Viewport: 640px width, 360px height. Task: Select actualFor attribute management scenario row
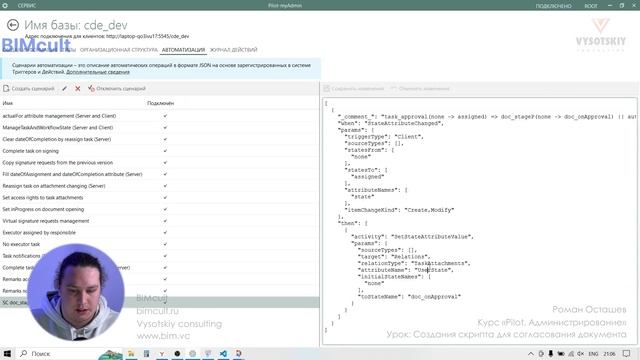160,116
